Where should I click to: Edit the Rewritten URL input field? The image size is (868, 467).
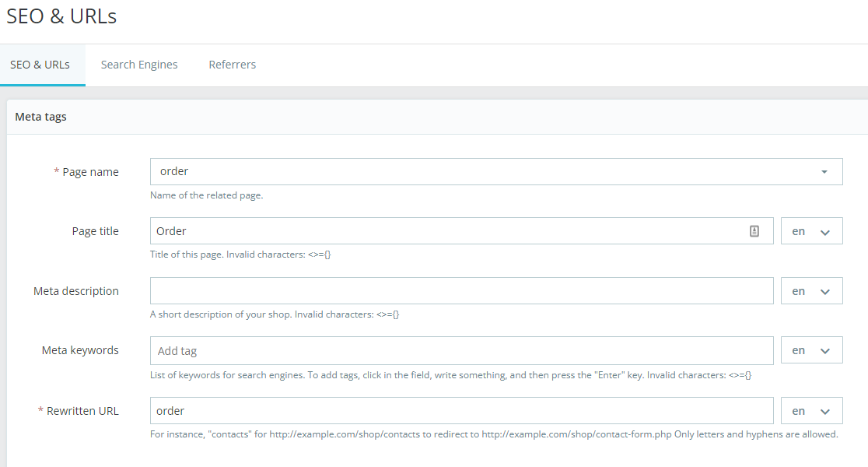[x=461, y=411]
